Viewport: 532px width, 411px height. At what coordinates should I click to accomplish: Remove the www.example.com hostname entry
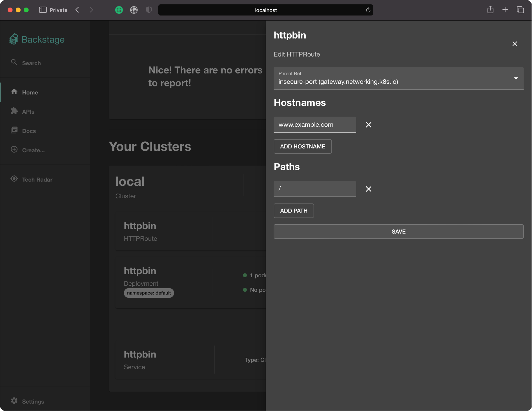[x=368, y=125]
